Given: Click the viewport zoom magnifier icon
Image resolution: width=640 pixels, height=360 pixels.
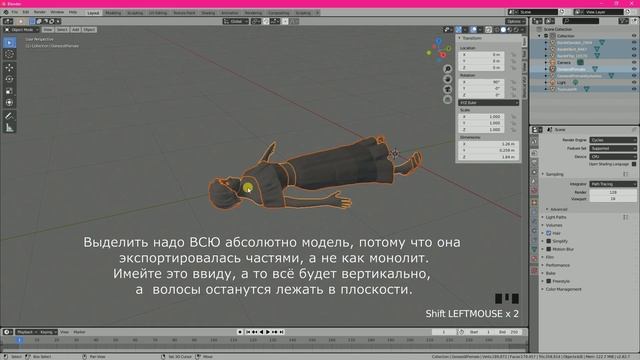Looking at the screenshot, I should tap(448, 69).
